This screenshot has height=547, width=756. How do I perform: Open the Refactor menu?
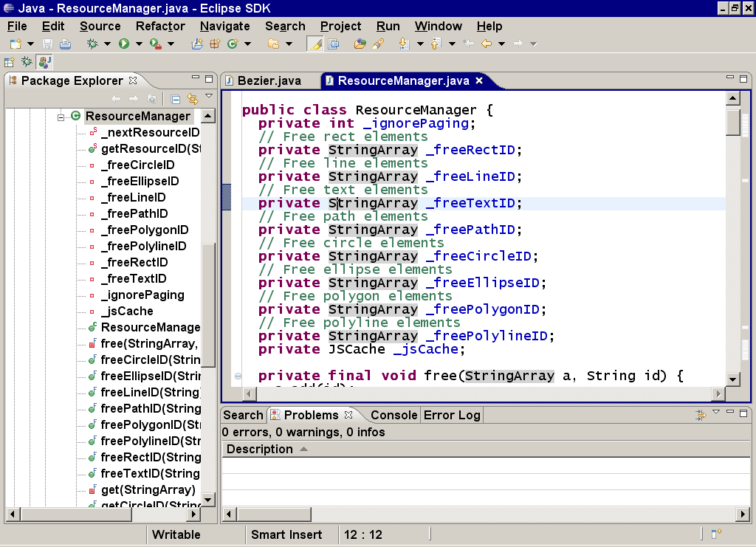pos(160,26)
